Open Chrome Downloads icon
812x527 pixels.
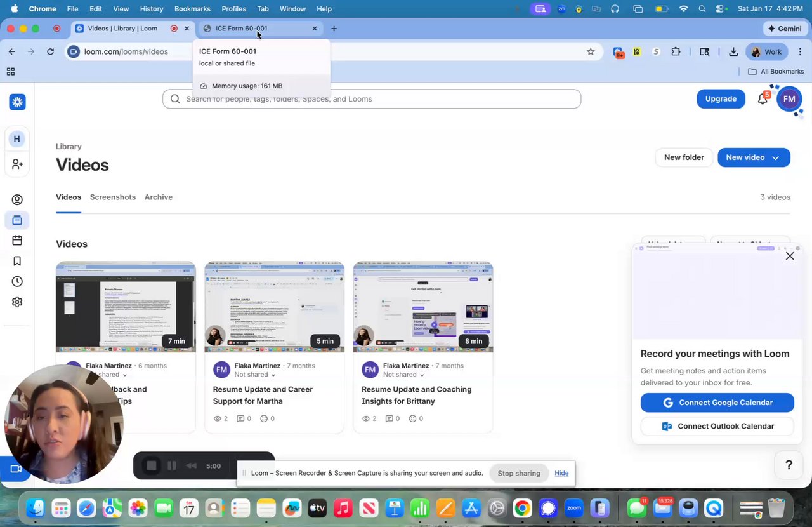733,51
